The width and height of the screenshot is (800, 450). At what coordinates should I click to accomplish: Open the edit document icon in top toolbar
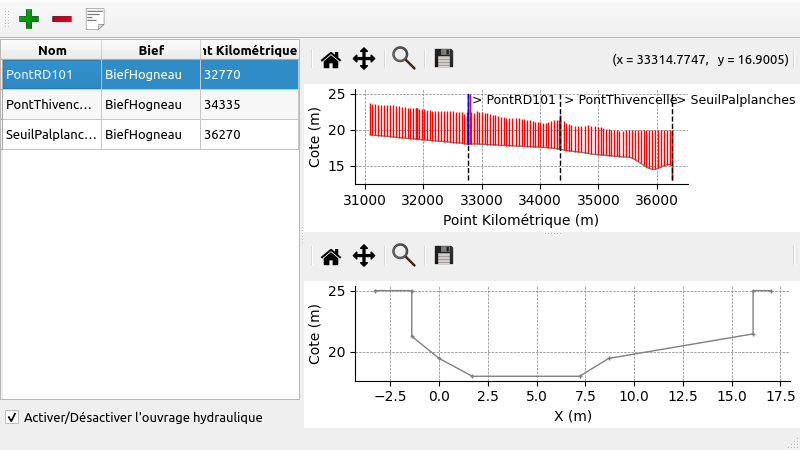(x=95, y=18)
